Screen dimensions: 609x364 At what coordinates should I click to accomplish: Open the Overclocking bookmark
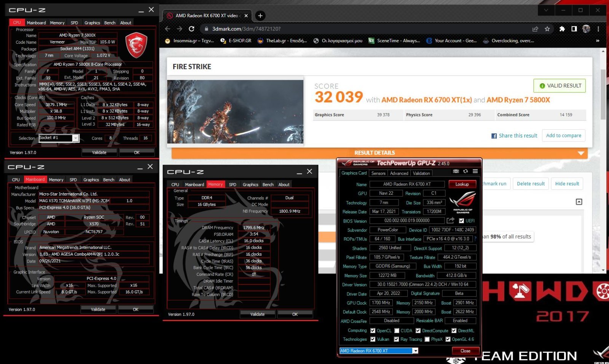[x=508, y=41]
